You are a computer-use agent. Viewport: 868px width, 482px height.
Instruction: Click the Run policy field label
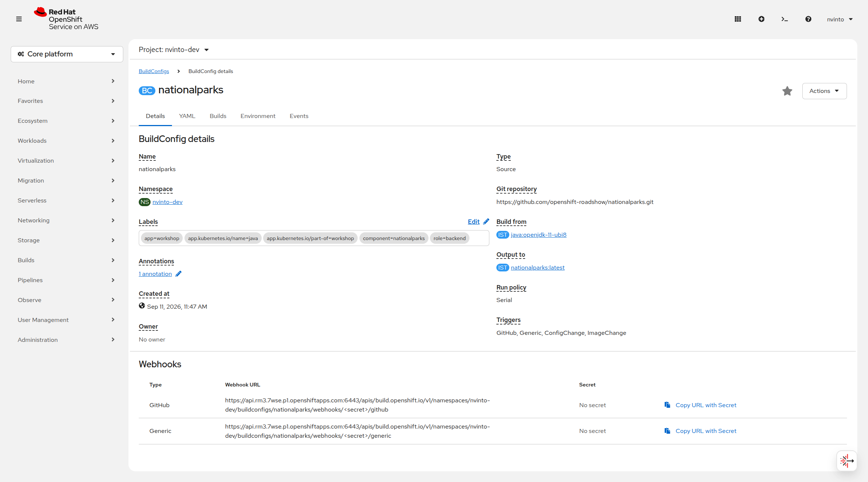click(511, 288)
